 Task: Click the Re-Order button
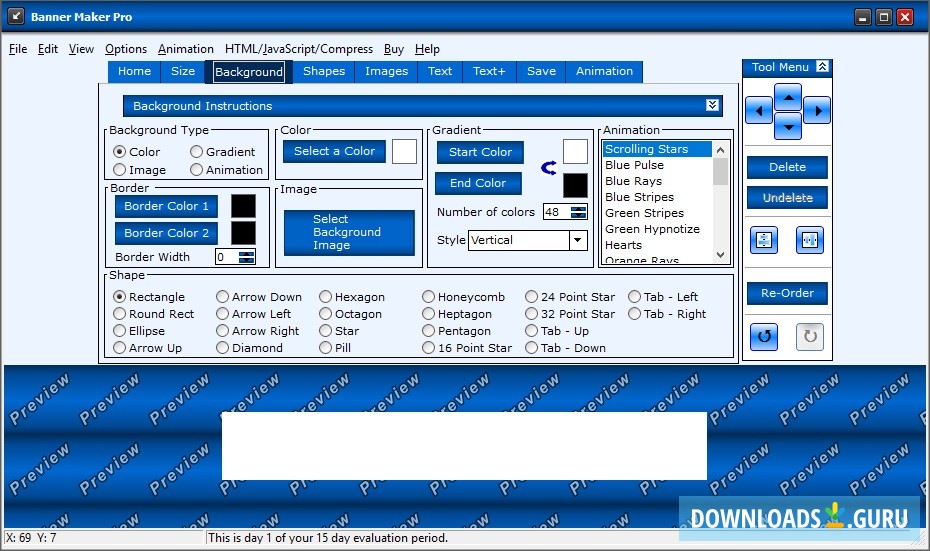[x=787, y=293]
